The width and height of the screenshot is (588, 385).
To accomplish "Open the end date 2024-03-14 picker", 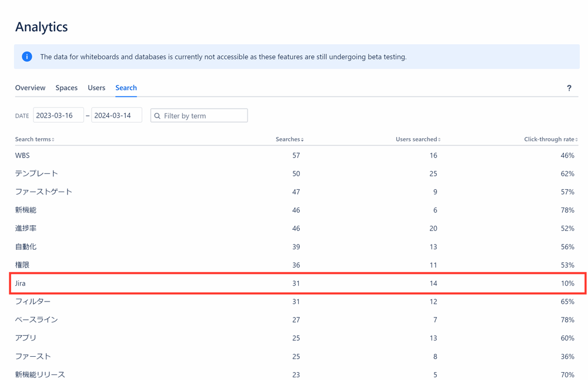I will (116, 115).
